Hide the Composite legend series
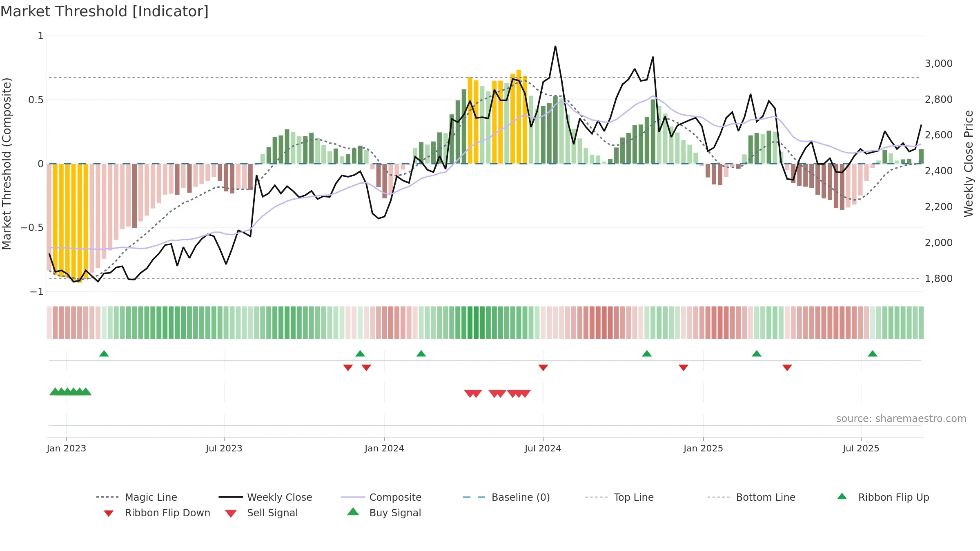Screen dimensions: 980x551 point(381,497)
